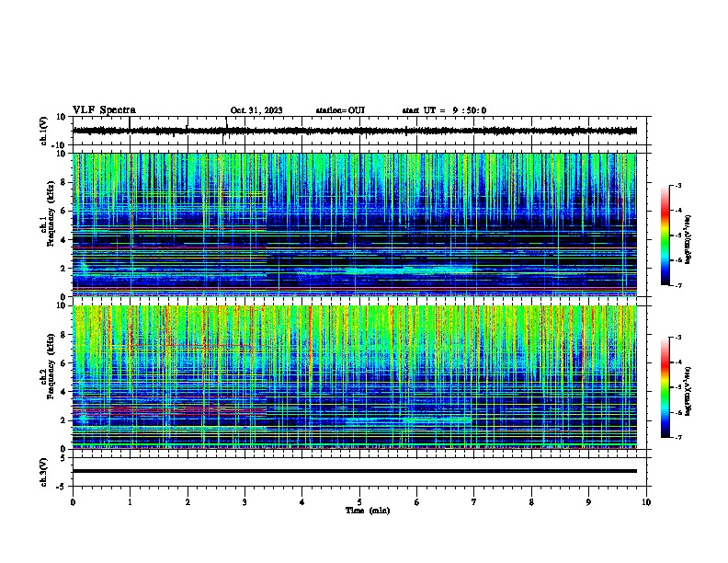Click the "station=OUI" header label
Image resolution: width=728 pixels, height=563 pixels.
click(340, 110)
